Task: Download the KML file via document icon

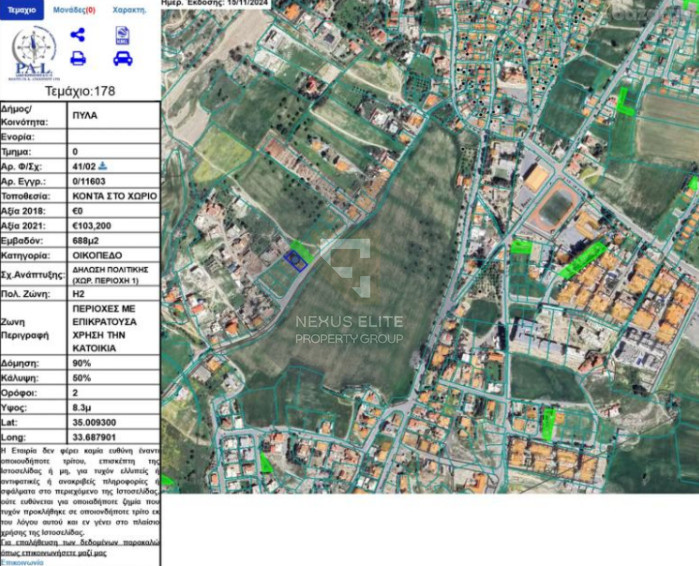Action: pyautogui.click(x=122, y=35)
